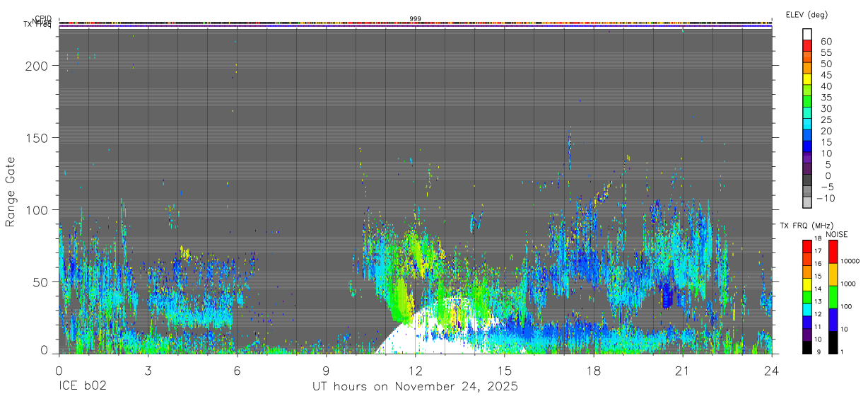The image size is (868, 401).
Task: Click the '21' hour tick label on time axis
Action: click(x=683, y=370)
